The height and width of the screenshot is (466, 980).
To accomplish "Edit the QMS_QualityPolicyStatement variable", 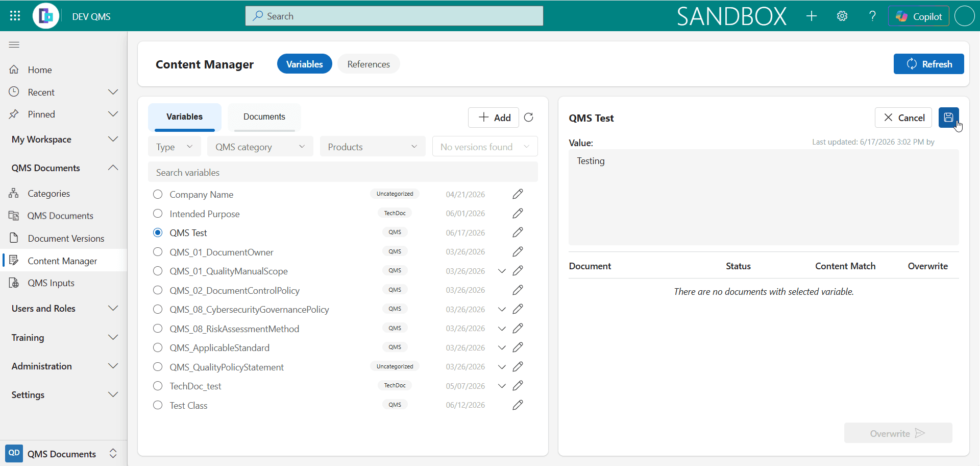I will (518, 366).
